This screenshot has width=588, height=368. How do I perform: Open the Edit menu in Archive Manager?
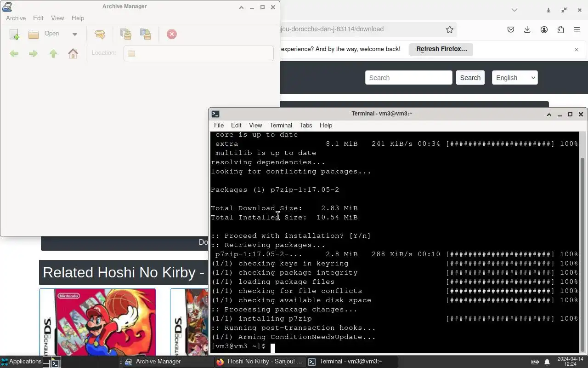38,18
